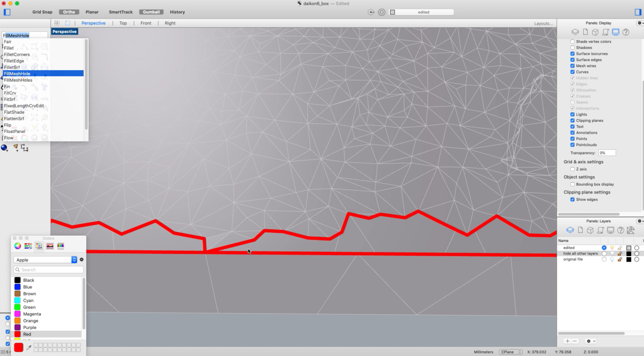Open the image palettes tab in the Colors window

(50, 246)
